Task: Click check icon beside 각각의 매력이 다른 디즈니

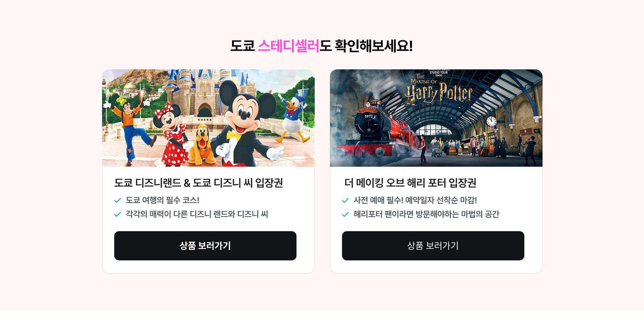Action: [x=117, y=214]
